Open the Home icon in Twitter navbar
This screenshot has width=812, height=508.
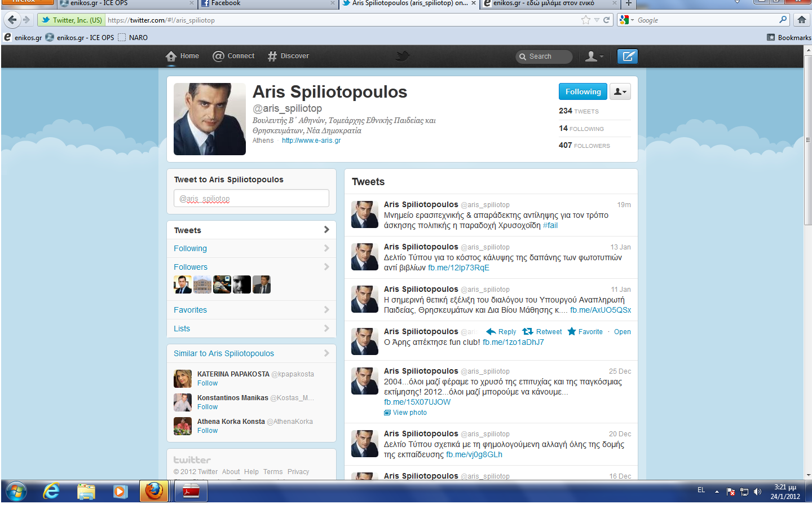(171, 56)
